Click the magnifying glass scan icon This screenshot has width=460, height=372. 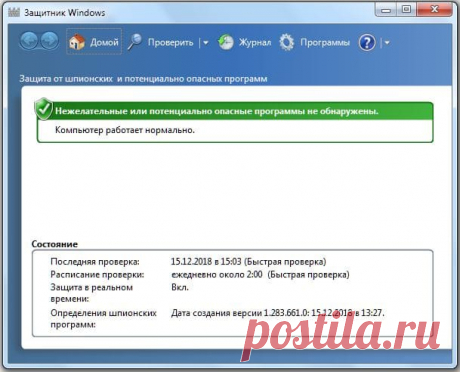(x=135, y=42)
